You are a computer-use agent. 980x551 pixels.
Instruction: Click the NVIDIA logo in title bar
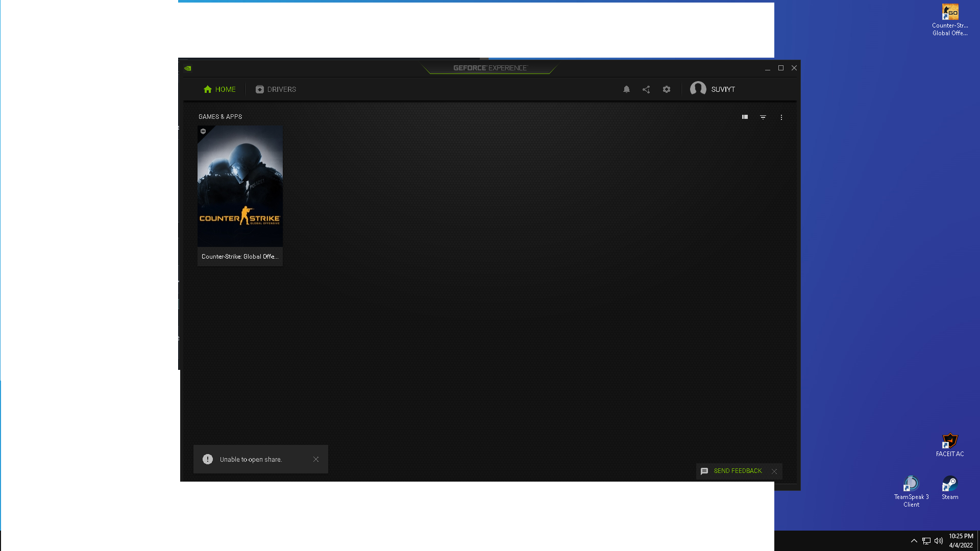188,68
